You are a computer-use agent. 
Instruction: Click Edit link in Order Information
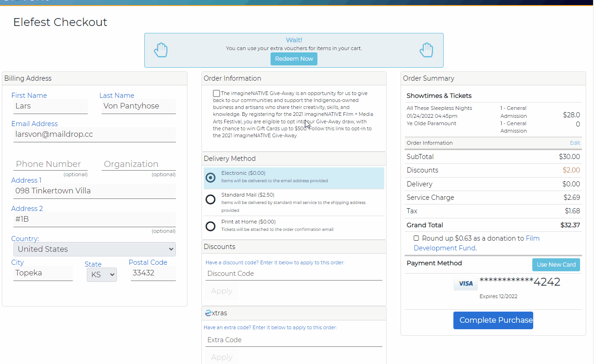[x=575, y=143]
